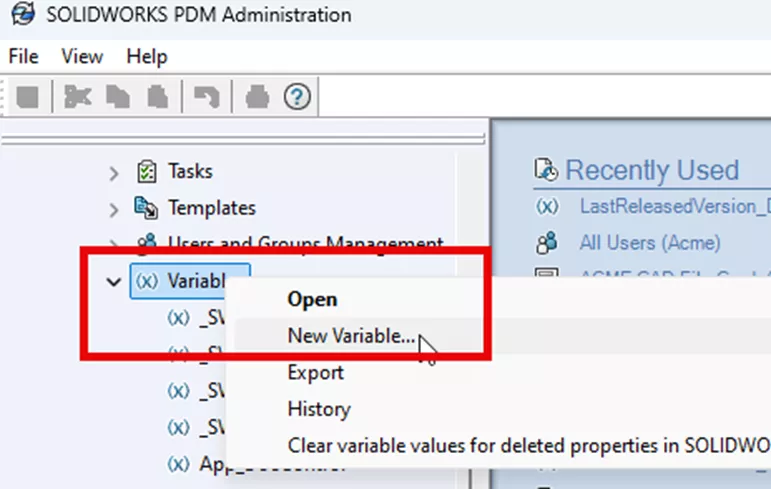Click the SOLIDWORKS PDM app icon in title bar
The image size is (771, 489).
tap(23, 14)
